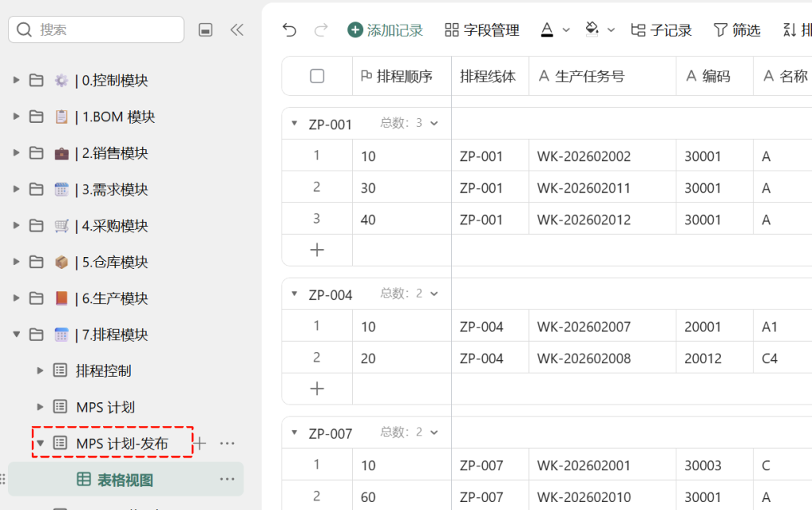Open more options beside MPS 计划-发布
The image size is (812, 510).
tap(227, 443)
